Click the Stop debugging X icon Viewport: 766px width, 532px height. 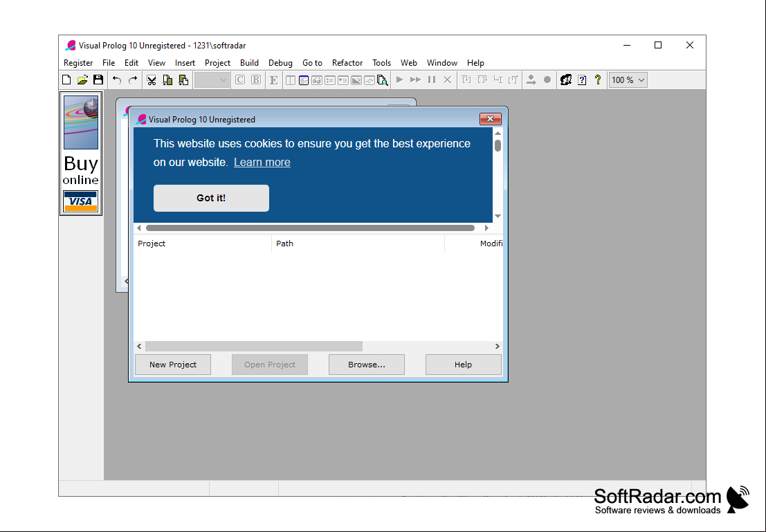click(448, 80)
